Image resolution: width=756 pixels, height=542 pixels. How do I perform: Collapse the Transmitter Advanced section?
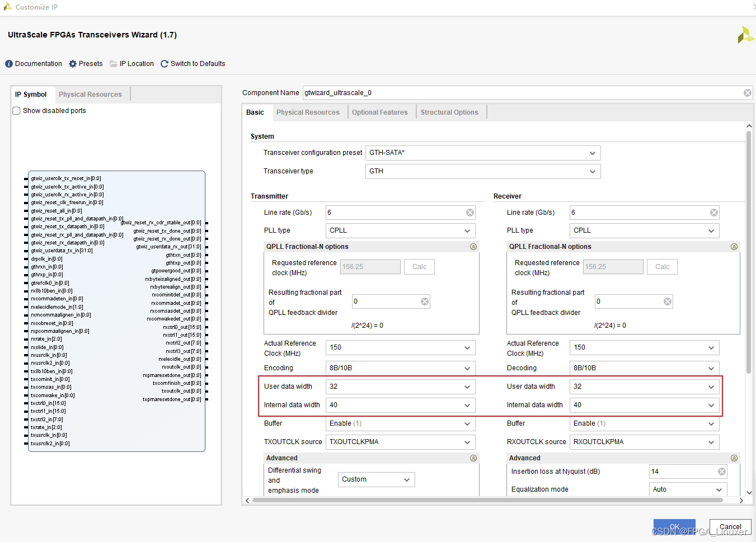coord(473,458)
